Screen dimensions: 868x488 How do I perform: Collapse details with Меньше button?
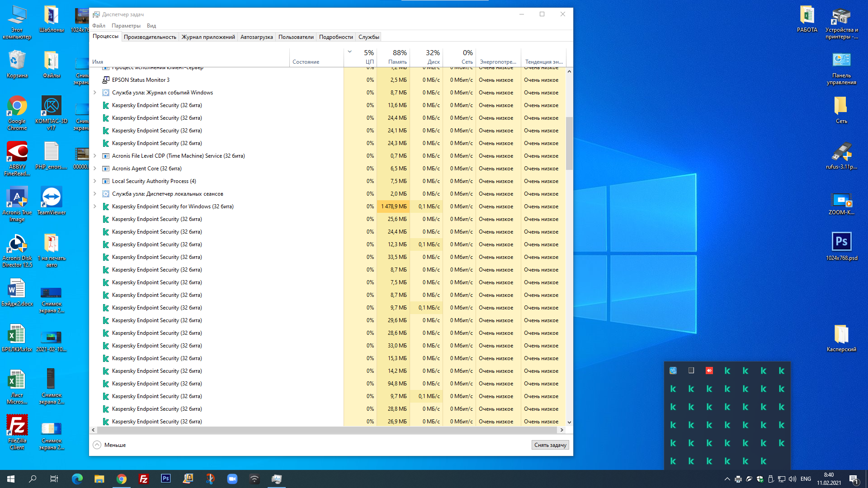(109, 445)
